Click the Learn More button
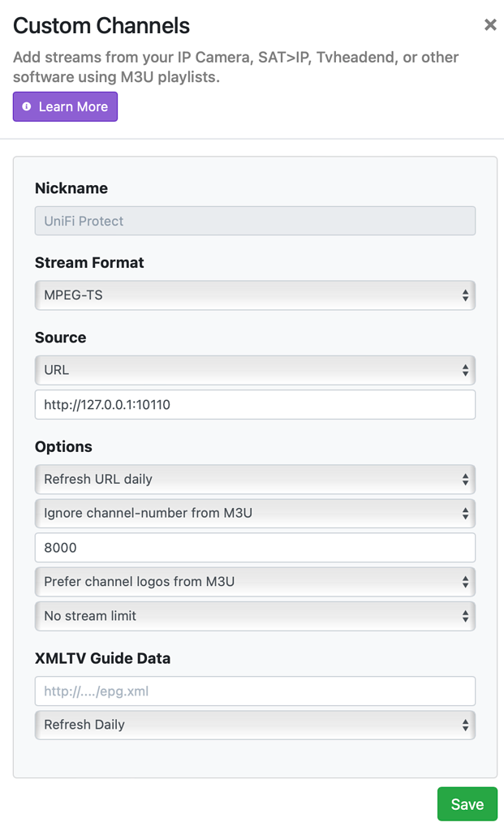 [65, 106]
